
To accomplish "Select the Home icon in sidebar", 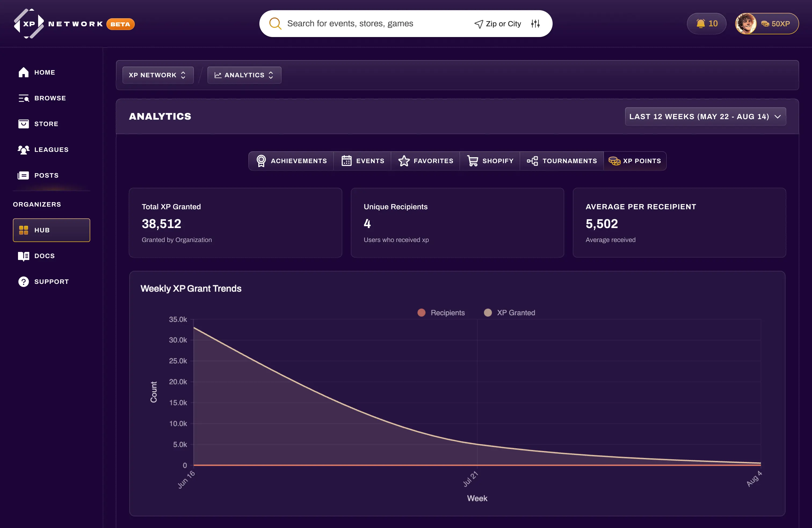I will pyautogui.click(x=23, y=72).
